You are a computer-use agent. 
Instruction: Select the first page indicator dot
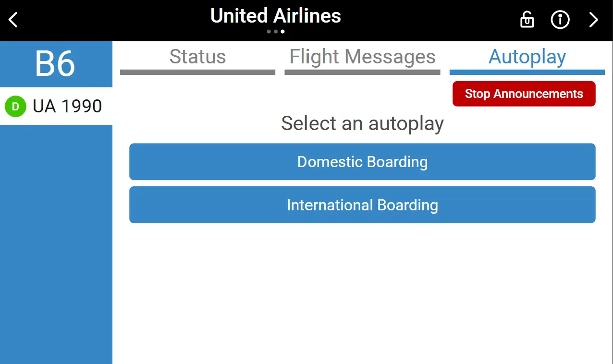pos(269,32)
